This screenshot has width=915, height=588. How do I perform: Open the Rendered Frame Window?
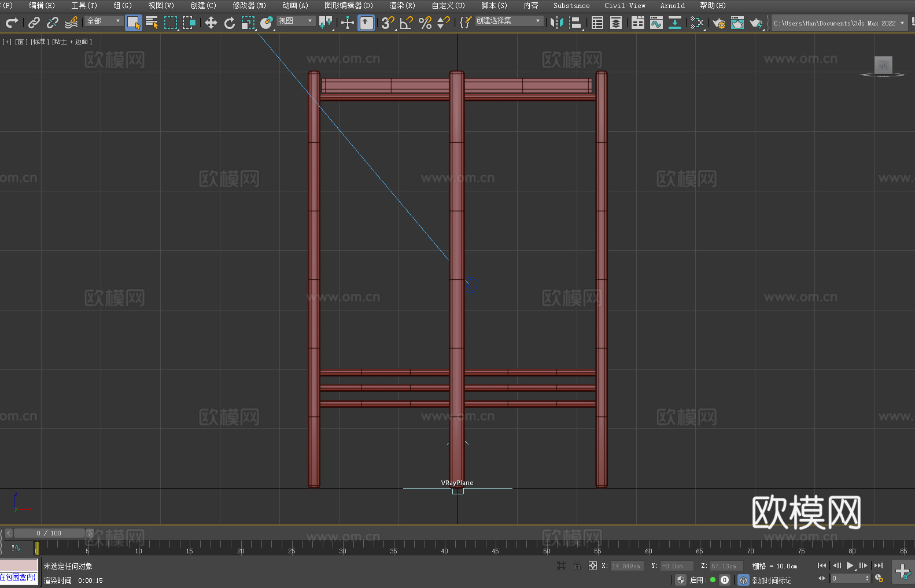click(x=737, y=23)
